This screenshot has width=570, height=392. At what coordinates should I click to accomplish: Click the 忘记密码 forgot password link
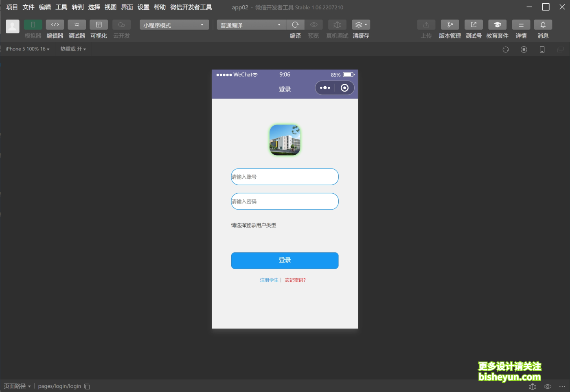[x=295, y=280]
